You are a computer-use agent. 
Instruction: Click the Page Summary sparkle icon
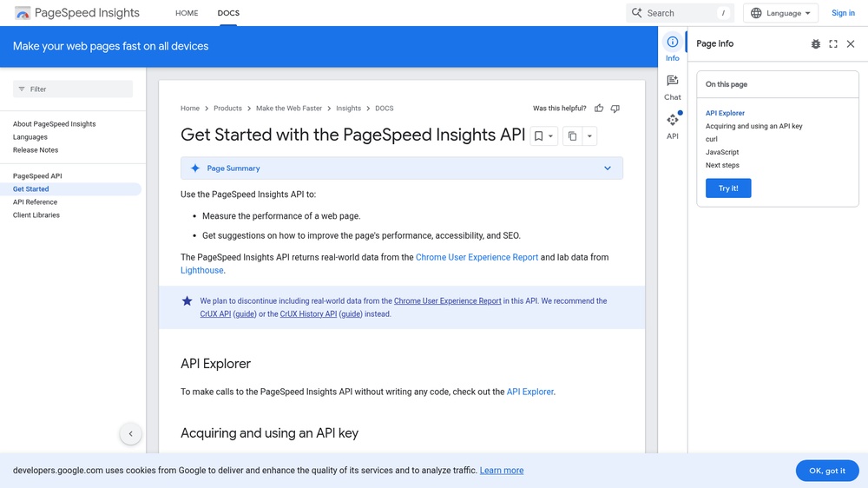[x=194, y=168]
